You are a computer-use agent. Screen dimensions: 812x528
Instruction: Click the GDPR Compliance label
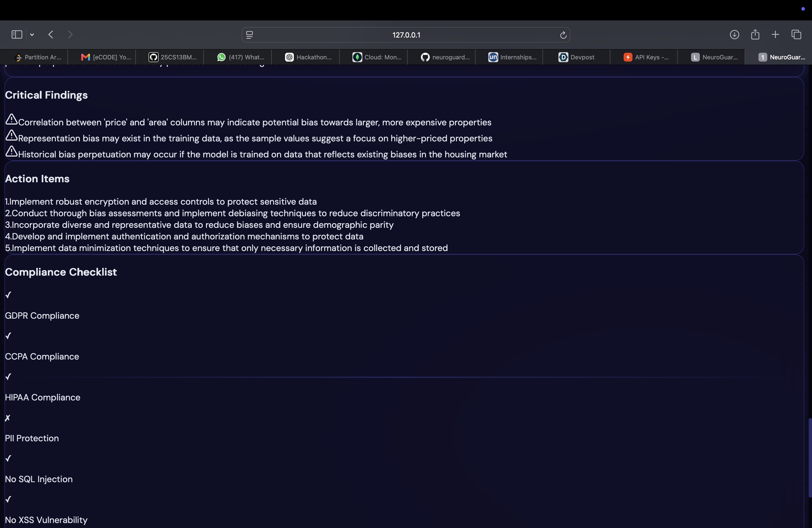tap(42, 316)
